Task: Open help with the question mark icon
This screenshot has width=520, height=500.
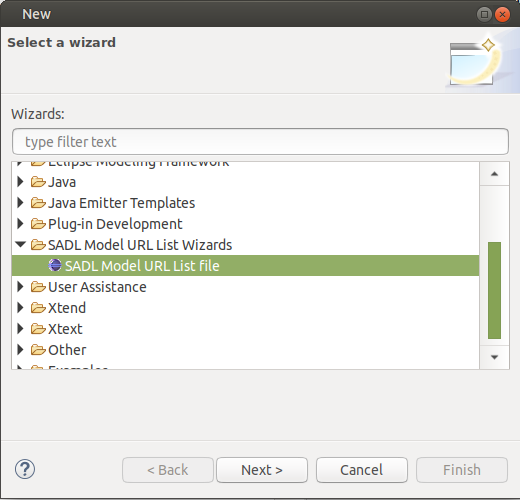Action: click(x=25, y=469)
